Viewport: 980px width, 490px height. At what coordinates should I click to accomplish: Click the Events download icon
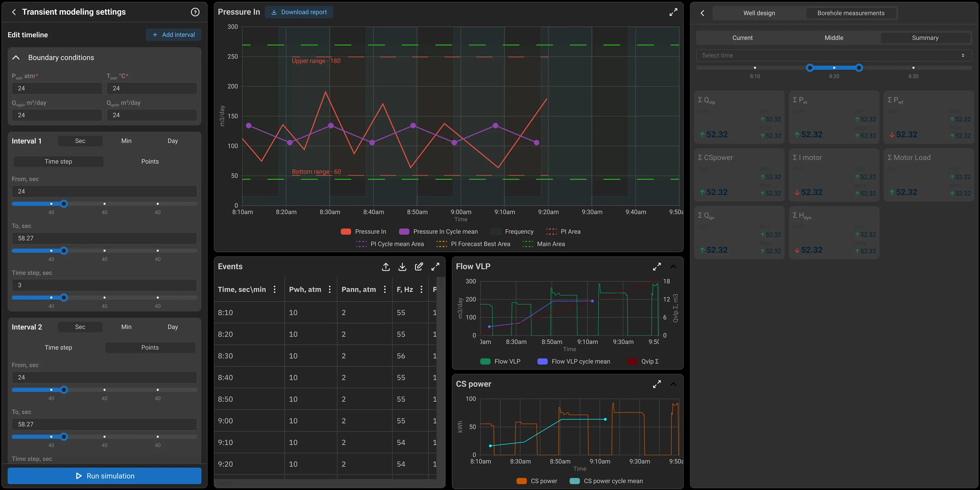tap(402, 267)
